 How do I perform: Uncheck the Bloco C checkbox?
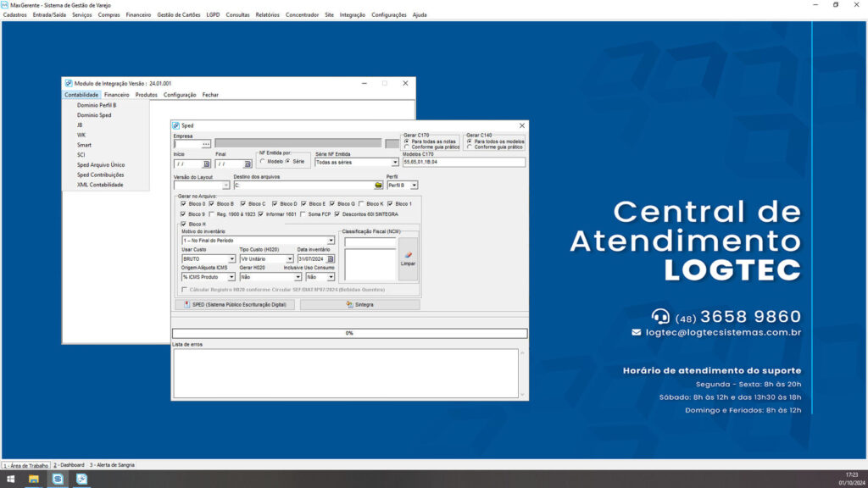pyautogui.click(x=243, y=203)
